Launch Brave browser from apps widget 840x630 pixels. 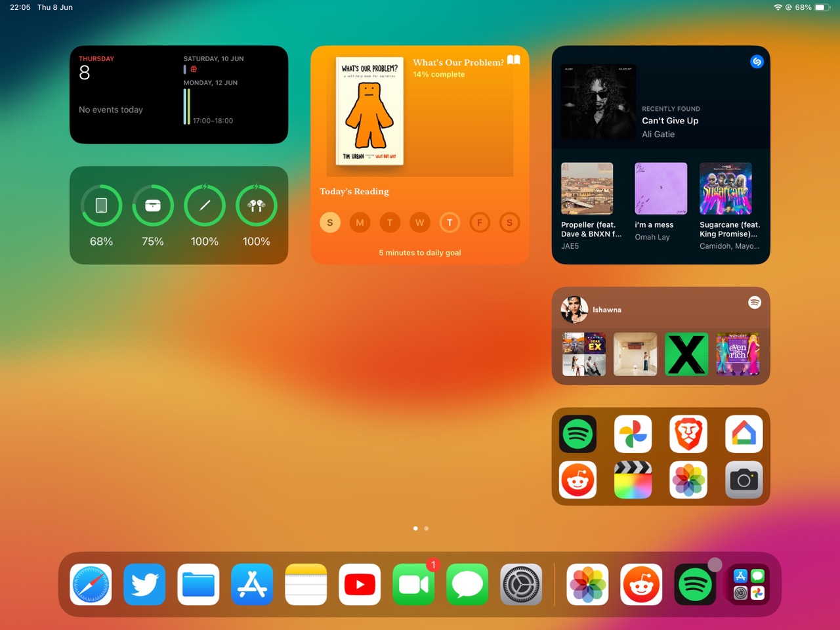point(688,434)
